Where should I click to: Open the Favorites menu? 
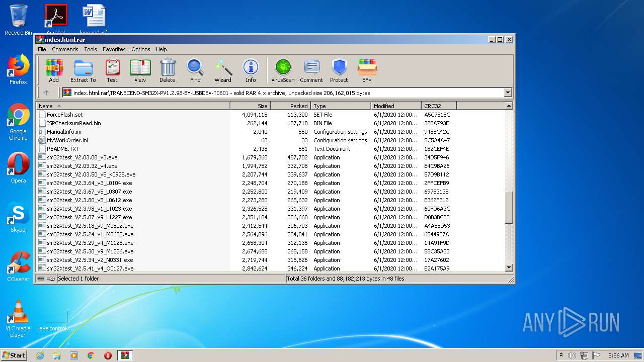114,49
